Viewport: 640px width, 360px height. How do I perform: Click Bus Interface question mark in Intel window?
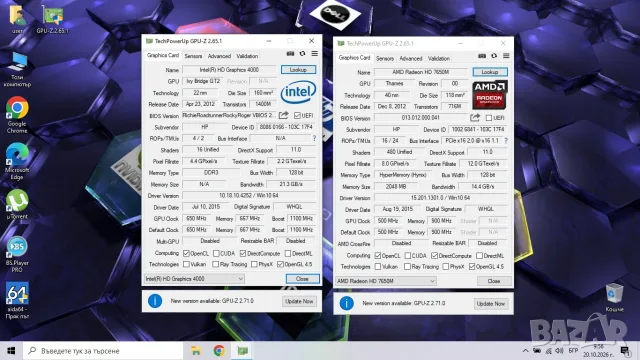coord(314,138)
